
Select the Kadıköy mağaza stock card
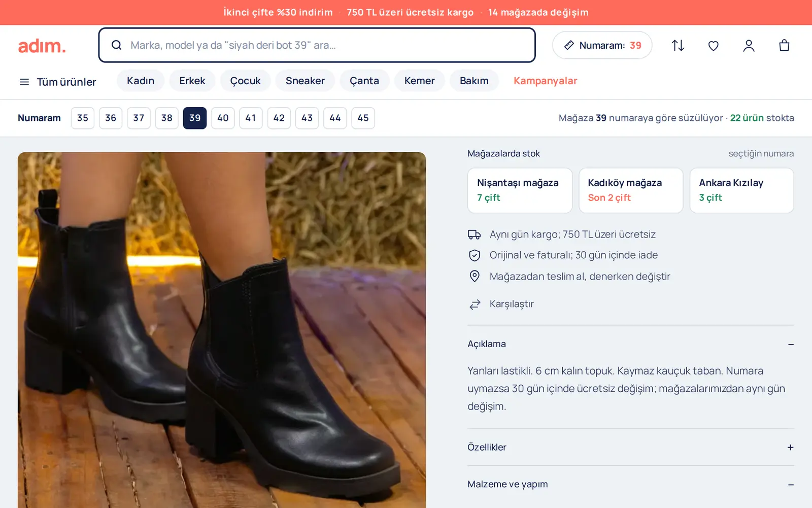tap(631, 190)
